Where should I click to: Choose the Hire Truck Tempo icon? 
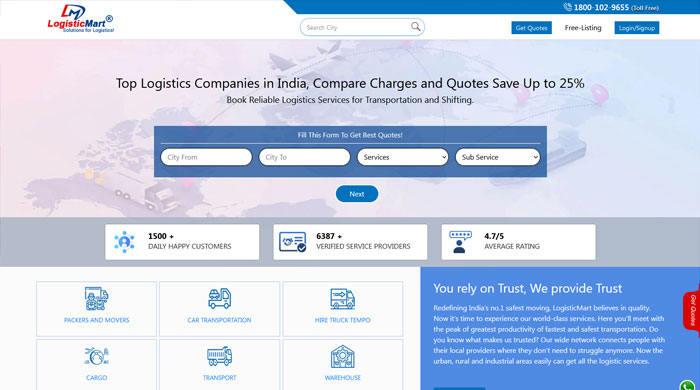click(342, 299)
